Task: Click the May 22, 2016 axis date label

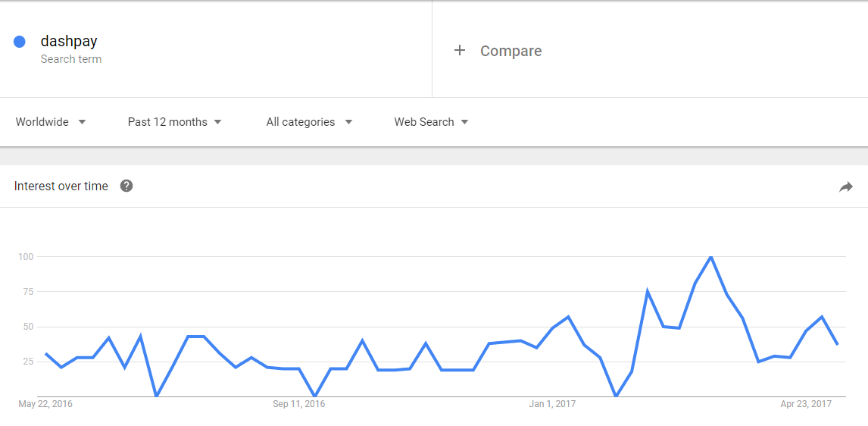Action: pyautogui.click(x=45, y=404)
